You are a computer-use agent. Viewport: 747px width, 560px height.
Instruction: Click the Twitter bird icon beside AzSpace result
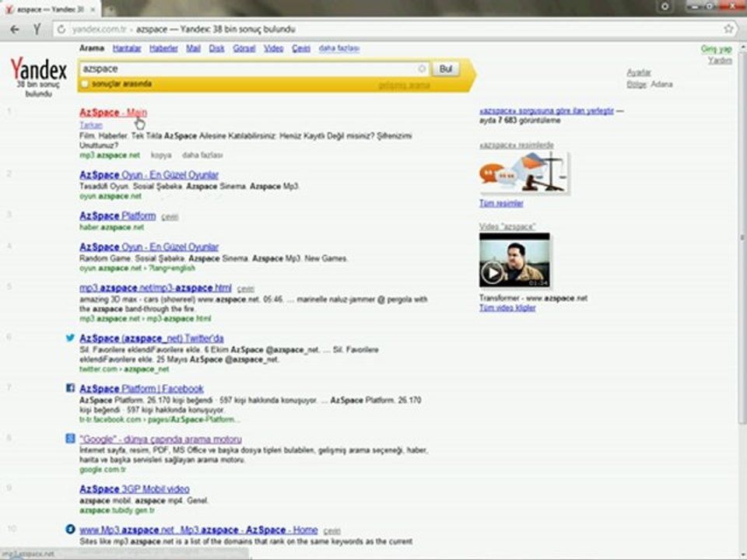70,338
